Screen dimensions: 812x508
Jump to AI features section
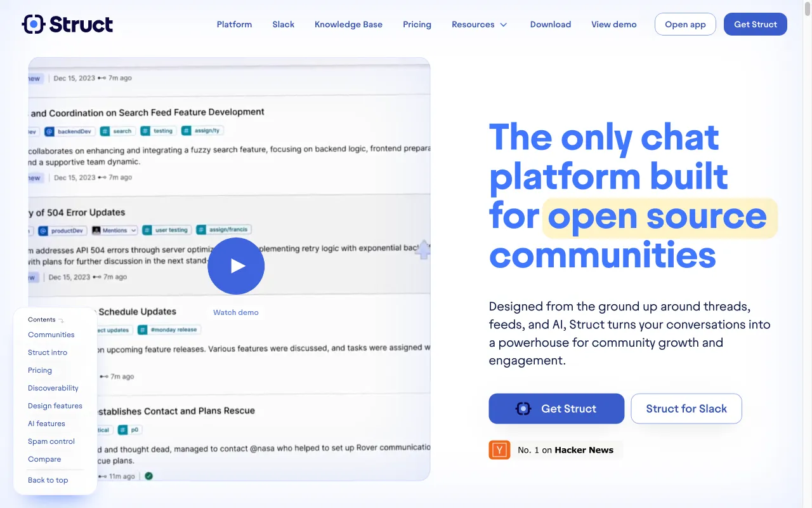[x=46, y=424]
